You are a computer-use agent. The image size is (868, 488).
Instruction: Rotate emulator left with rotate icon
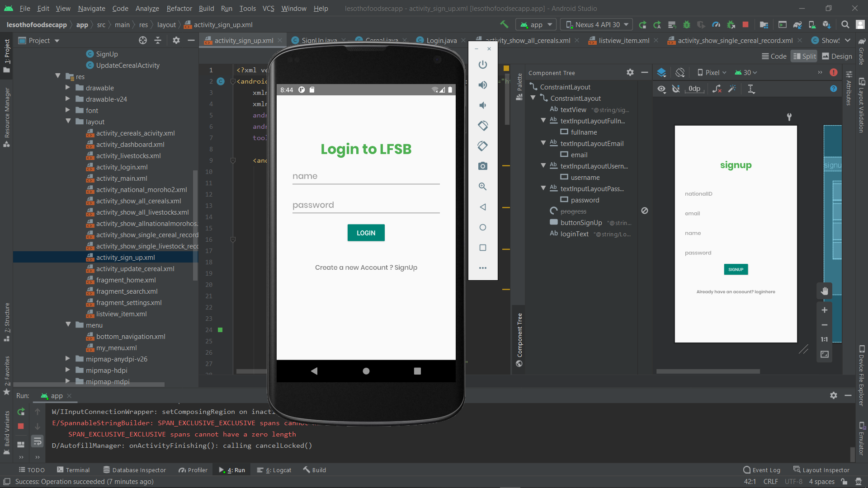pos(483,126)
